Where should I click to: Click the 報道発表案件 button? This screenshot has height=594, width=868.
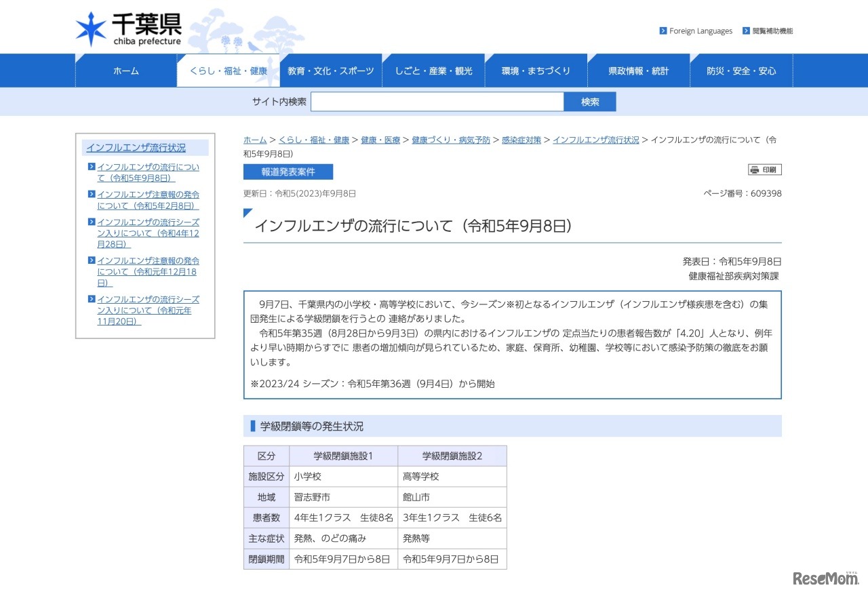(x=288, y=172)
